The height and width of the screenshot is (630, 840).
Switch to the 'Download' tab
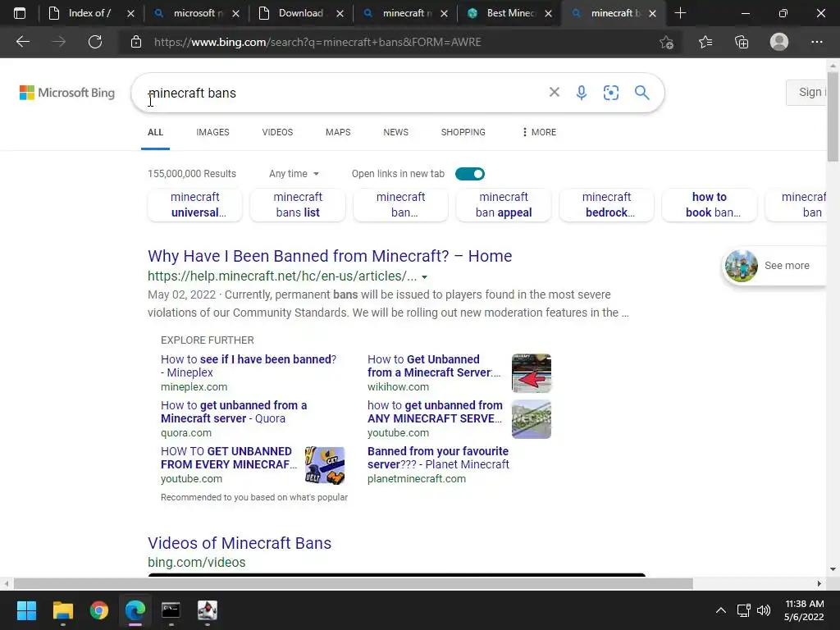[x=300, y=13]
